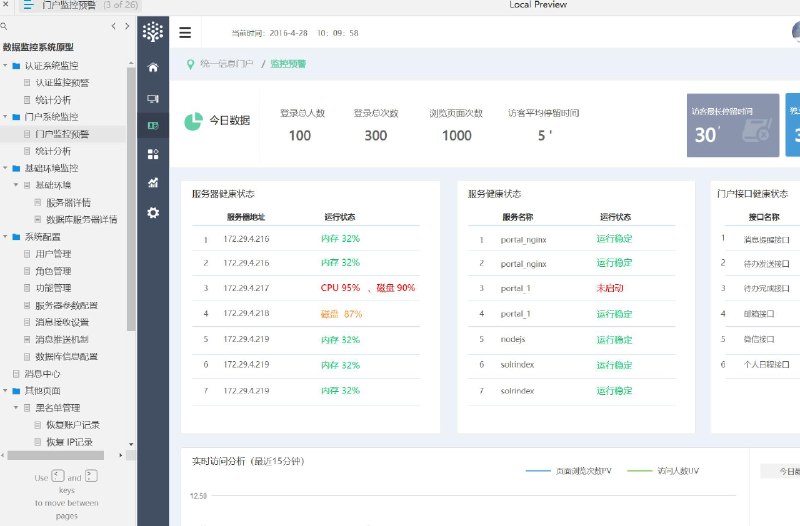Open 统计分析 under 门户系统监控

click(53, 151)
